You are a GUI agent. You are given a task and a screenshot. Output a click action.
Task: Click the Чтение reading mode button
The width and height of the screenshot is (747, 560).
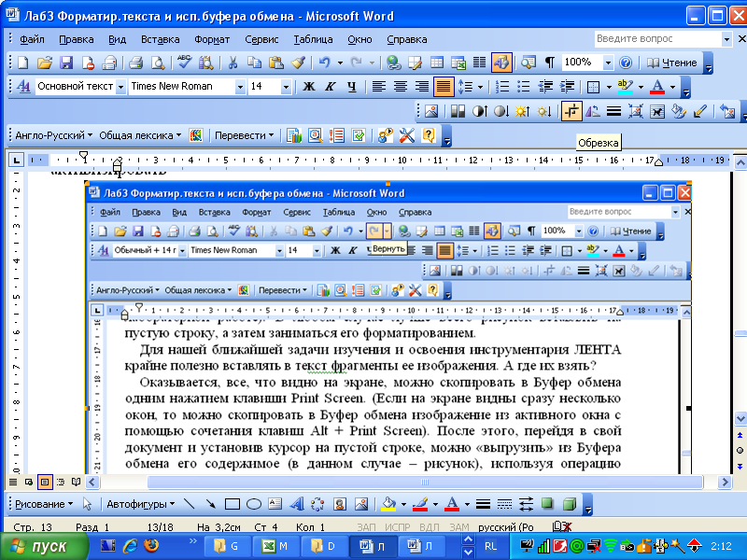click(672, 63)
